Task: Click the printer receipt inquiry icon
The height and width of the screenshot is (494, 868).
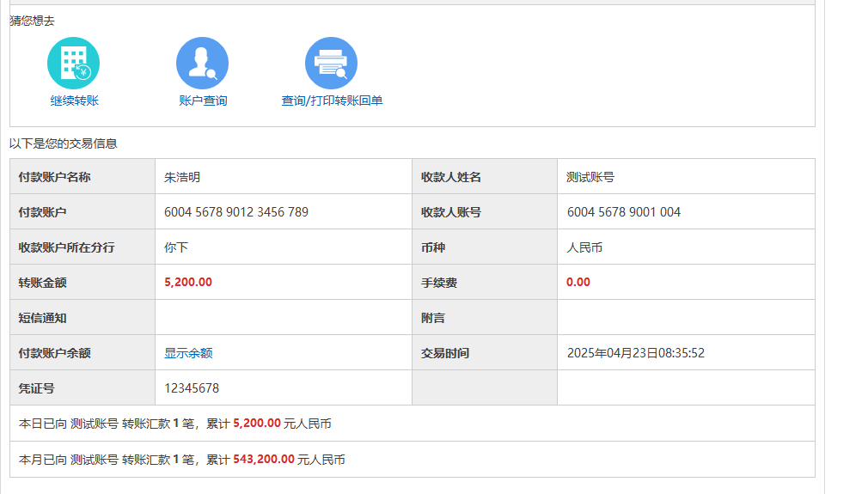Action: (331, 63)
